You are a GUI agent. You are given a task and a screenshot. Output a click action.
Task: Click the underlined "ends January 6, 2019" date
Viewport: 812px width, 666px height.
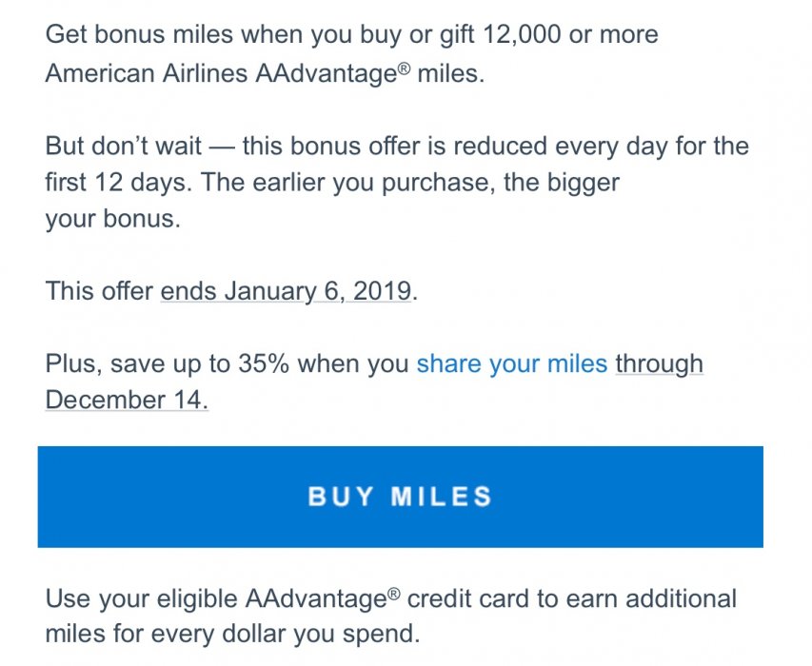286,290
